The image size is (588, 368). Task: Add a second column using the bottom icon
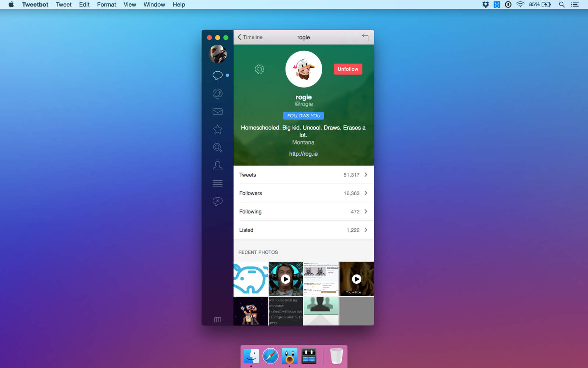218,319
